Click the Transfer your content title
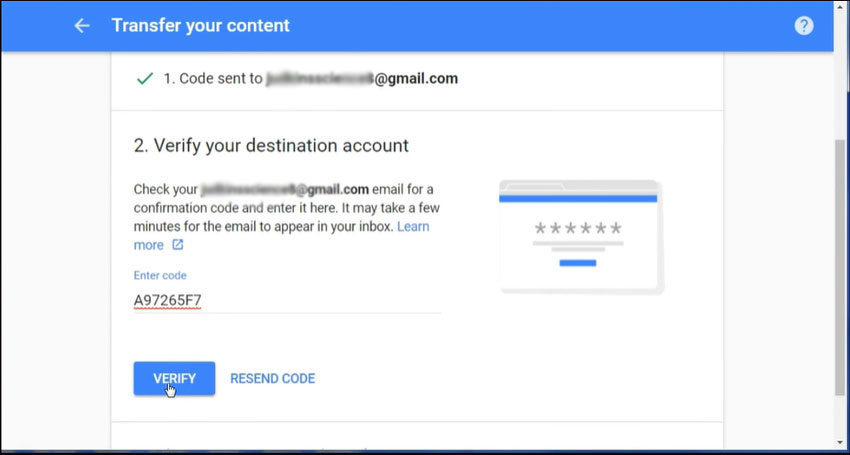The image size is (850, 455). point(200,26)
